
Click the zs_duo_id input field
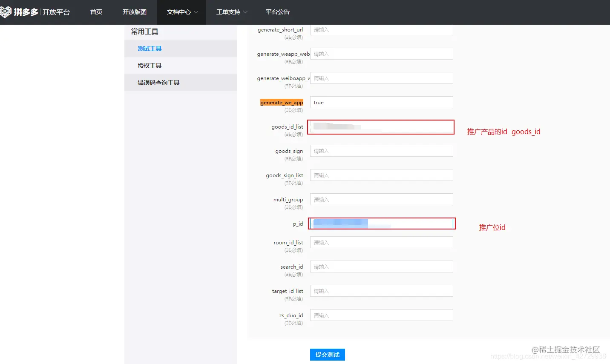tap(381, 315)
